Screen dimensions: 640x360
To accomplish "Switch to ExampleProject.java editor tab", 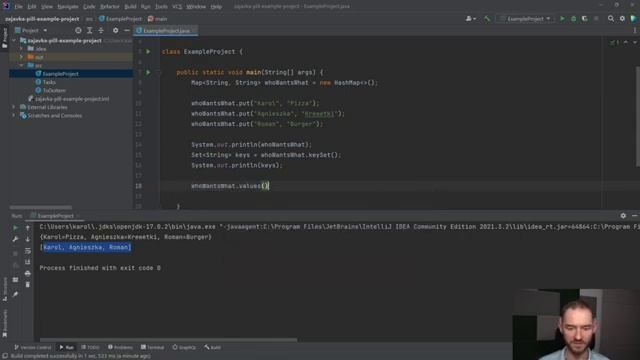I will [x=166, y=31].
